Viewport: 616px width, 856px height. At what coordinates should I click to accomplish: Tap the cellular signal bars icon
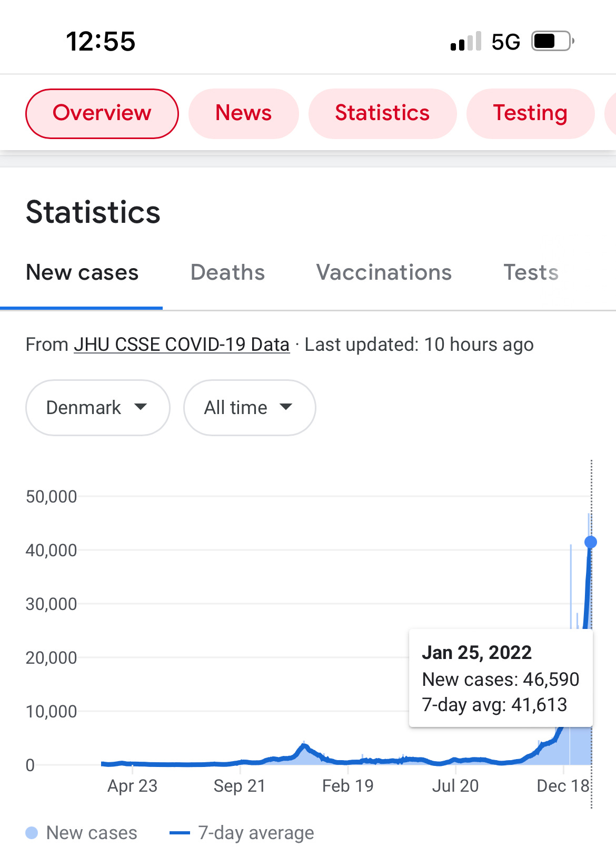466,41
